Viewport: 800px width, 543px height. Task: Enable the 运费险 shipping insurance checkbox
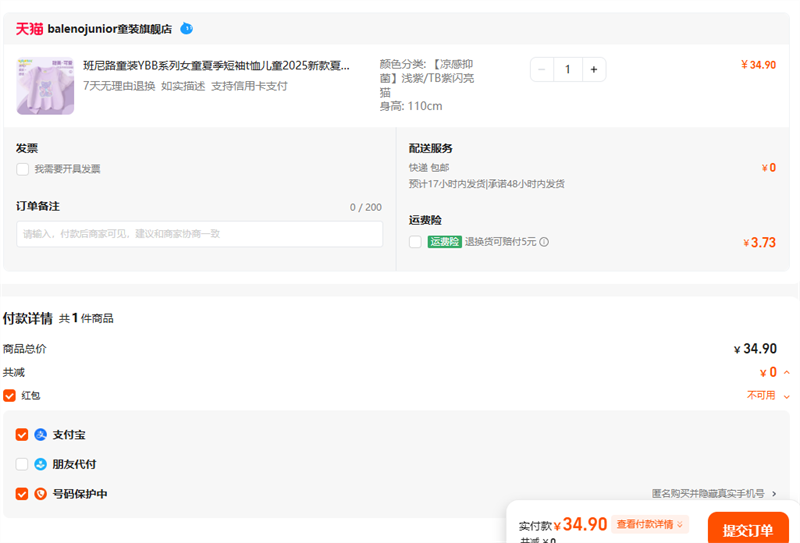(415, 242)
